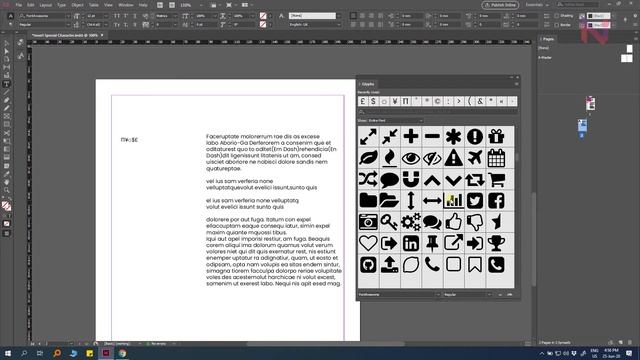Switch to the Glyphs panel tab
640x360 pixels.
coord(367,84)
